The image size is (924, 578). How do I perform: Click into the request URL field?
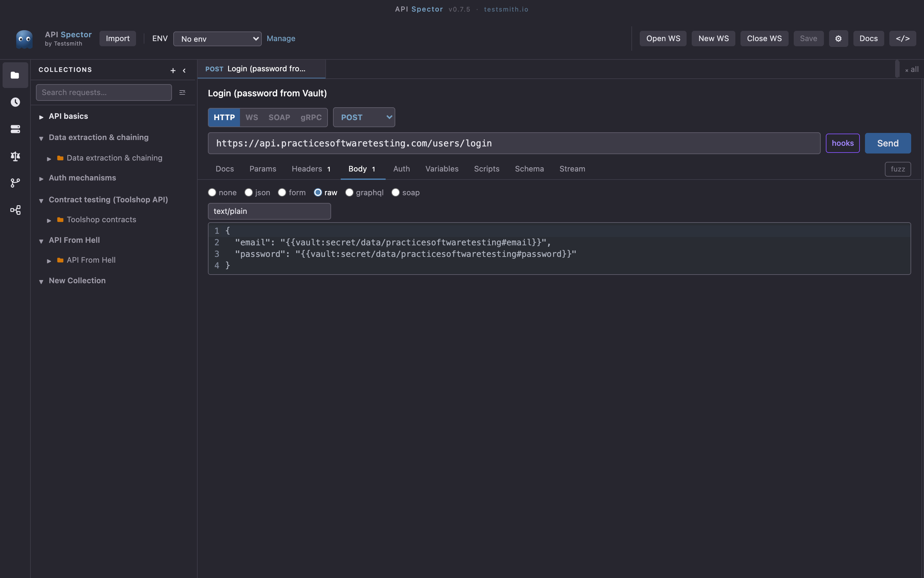(x=514, y=143)
